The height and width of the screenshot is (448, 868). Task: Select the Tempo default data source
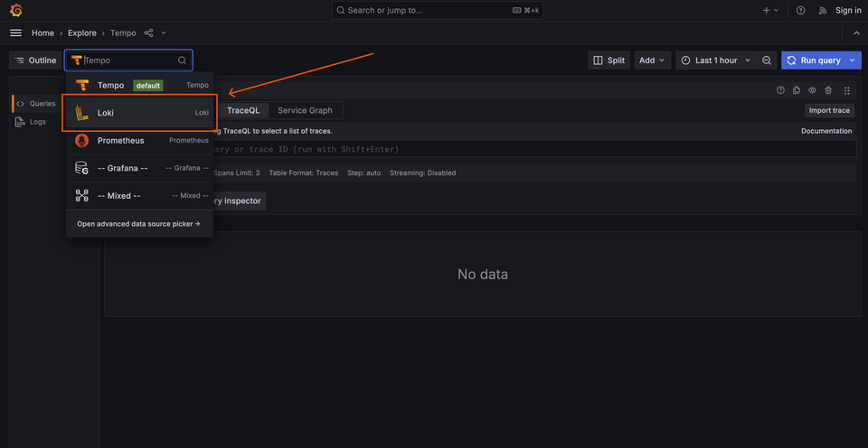(139, 85)
